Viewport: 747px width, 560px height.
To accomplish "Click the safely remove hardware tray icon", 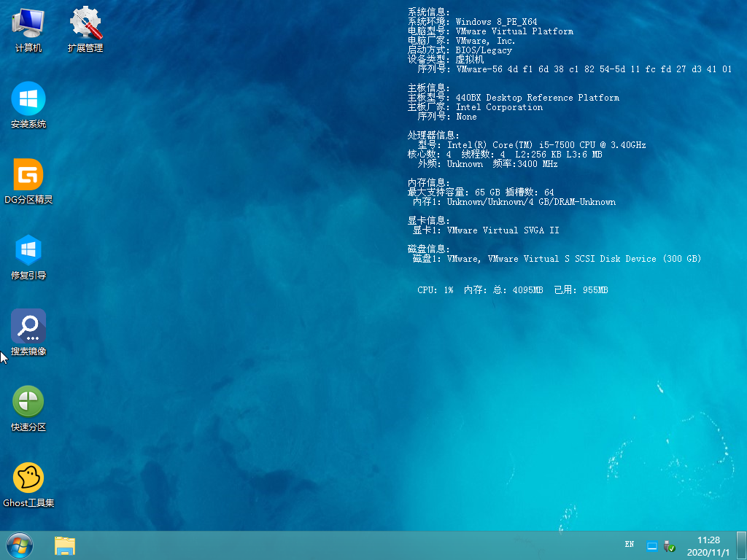I will 670,545.
